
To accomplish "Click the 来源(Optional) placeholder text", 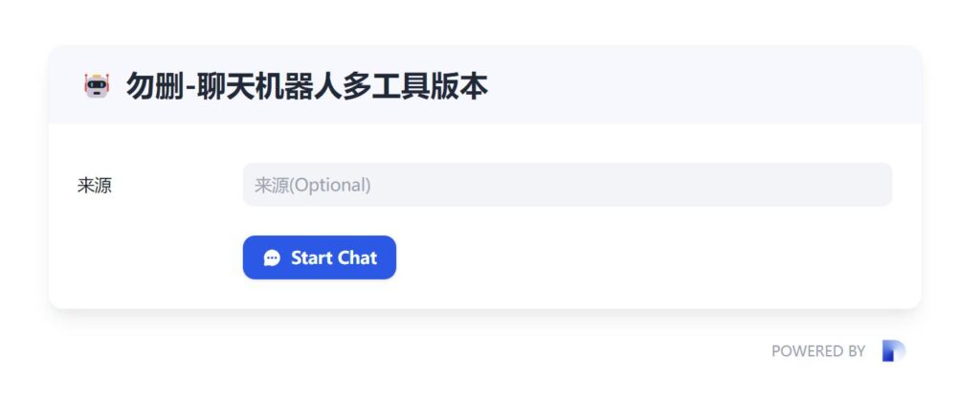I will coord(312,185).
